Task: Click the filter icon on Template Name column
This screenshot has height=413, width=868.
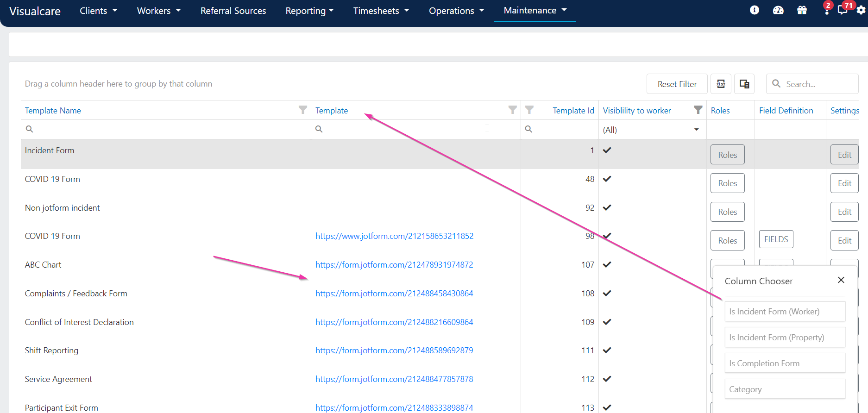Action: [x=303, y=110]
